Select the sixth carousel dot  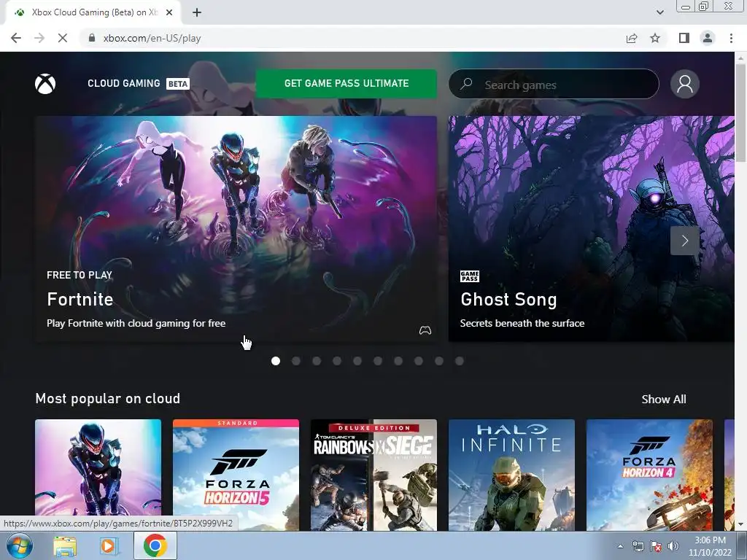[x=378, y=361]
